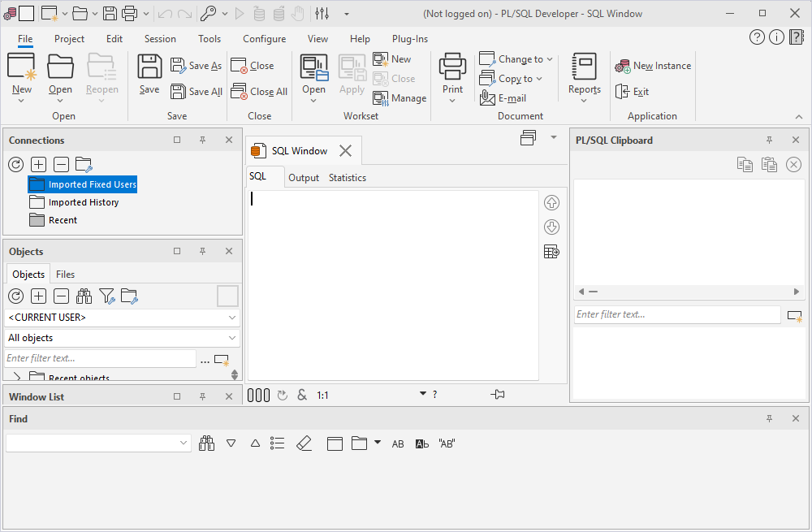812x532 pixels.
Task: Click the Save button in the ribbon
Action: click(x=149, y=74)
